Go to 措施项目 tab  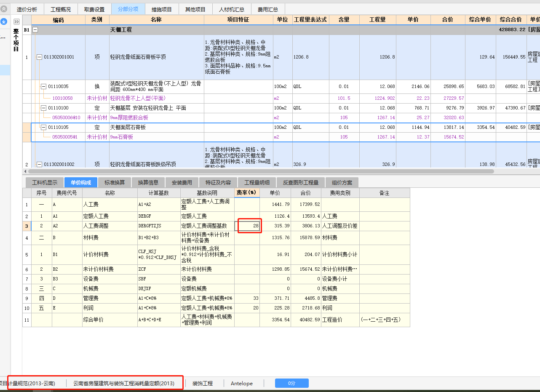[x=162, y=9]
